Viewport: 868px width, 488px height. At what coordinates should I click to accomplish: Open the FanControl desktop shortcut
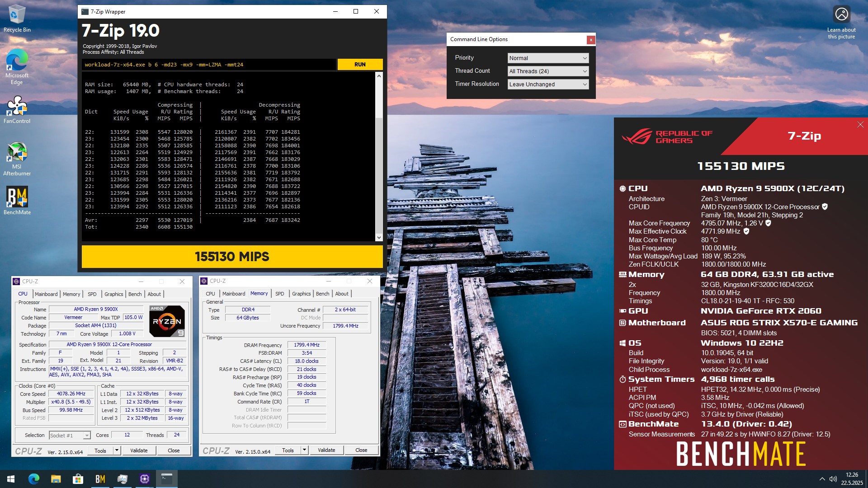point(17,109)
